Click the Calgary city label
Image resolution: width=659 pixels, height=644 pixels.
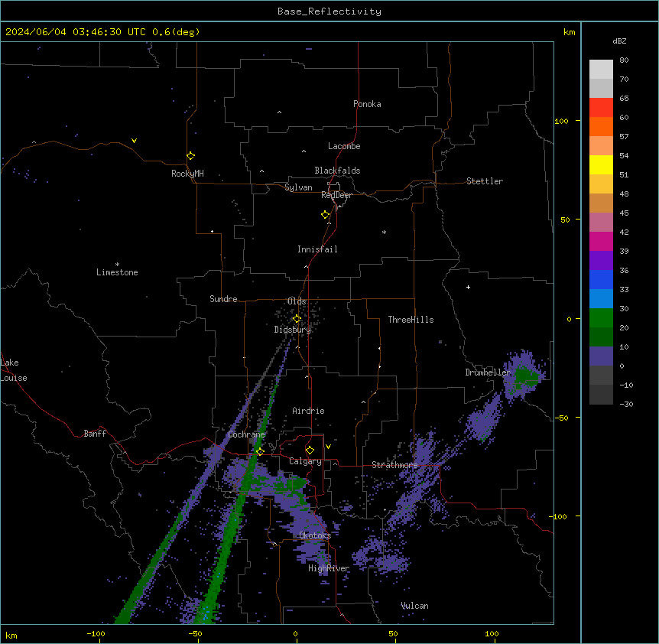pyautogui.click(x=305, y=461)
